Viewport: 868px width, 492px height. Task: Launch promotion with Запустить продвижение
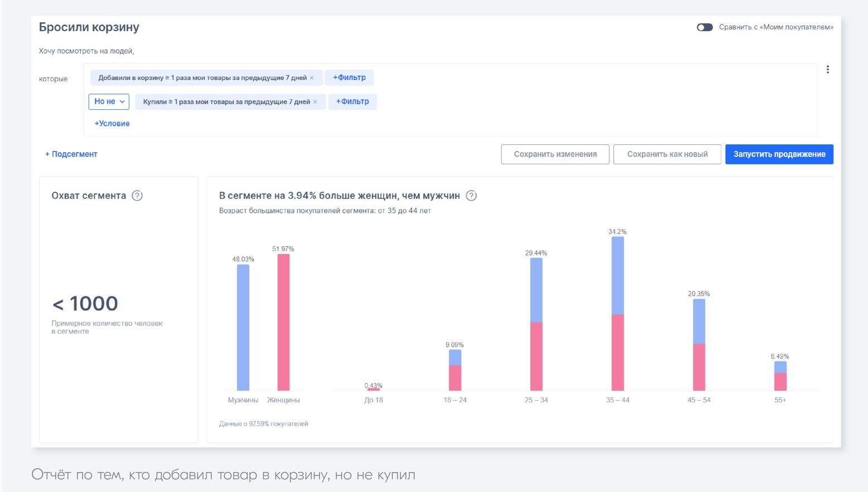point(779,154)
